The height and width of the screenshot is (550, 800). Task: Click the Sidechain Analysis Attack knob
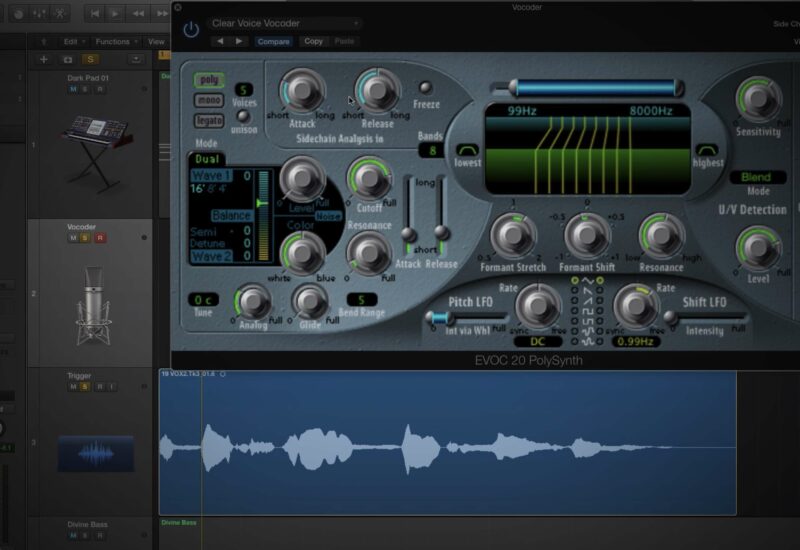(x=302, y=91)
